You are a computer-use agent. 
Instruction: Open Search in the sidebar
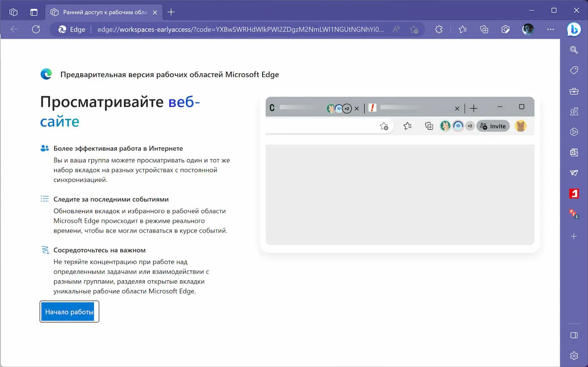pos(574,50)
